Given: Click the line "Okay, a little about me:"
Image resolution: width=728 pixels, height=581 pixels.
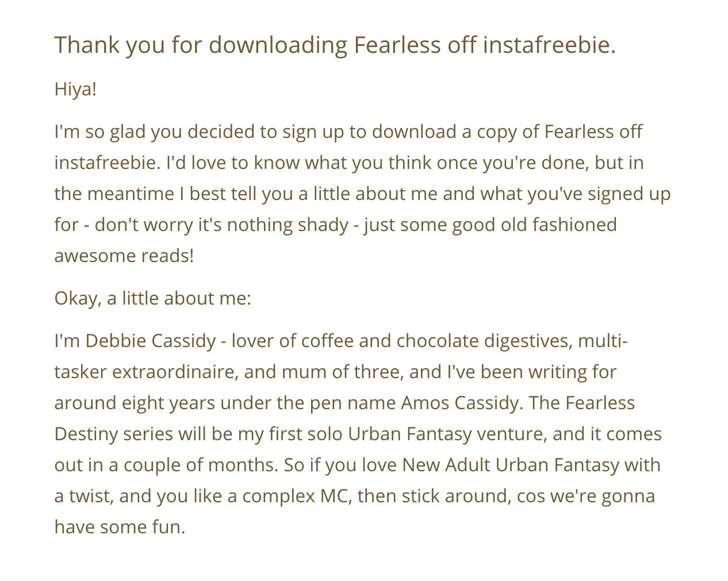Looking at the screenshot, I should click(152, 298).
